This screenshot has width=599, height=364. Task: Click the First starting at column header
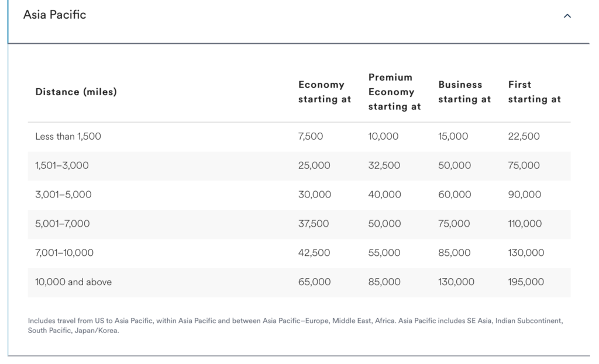[534, 92]
